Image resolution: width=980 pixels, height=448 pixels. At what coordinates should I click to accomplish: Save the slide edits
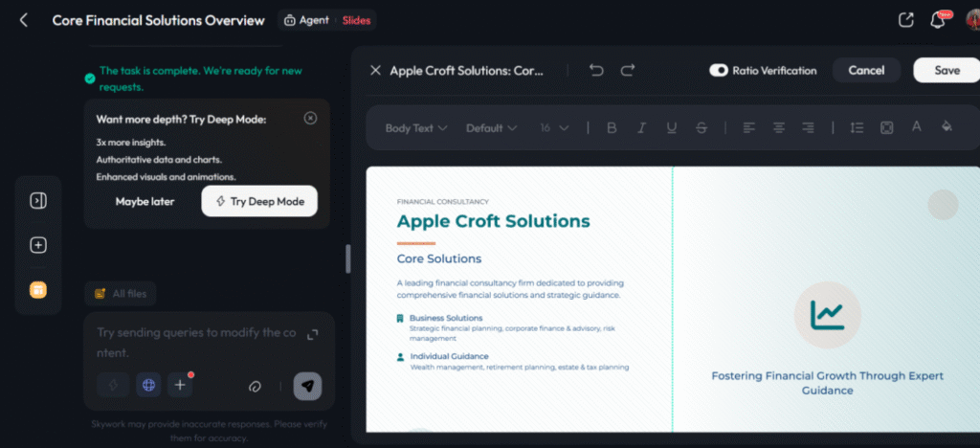pyautogui.click(x=947, y=70)
